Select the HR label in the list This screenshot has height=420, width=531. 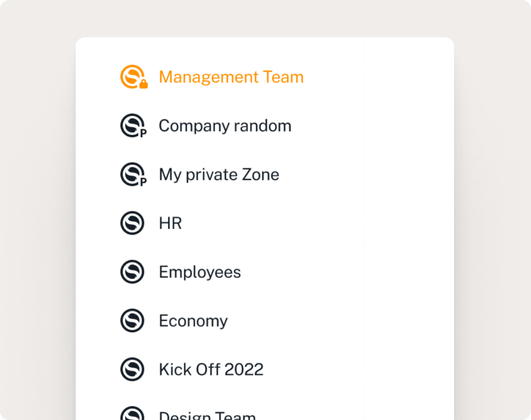(x=170, y=224)
